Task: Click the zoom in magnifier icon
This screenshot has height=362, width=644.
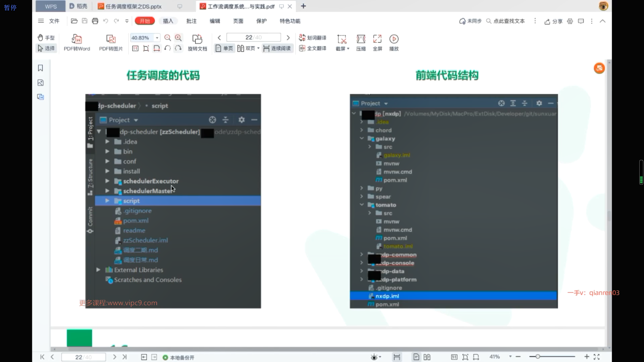Action: (178, 38)
